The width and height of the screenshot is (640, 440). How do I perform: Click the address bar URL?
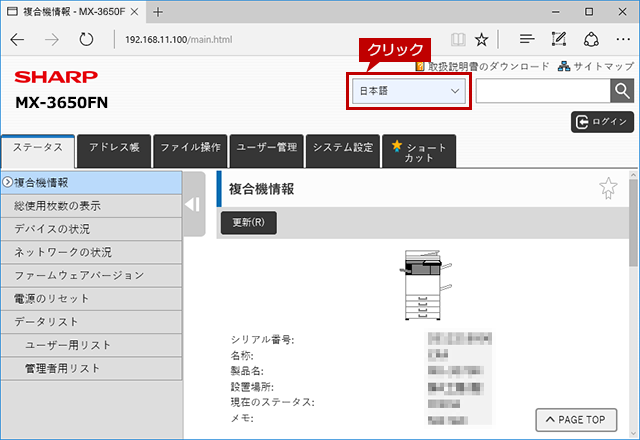point(178,40)
